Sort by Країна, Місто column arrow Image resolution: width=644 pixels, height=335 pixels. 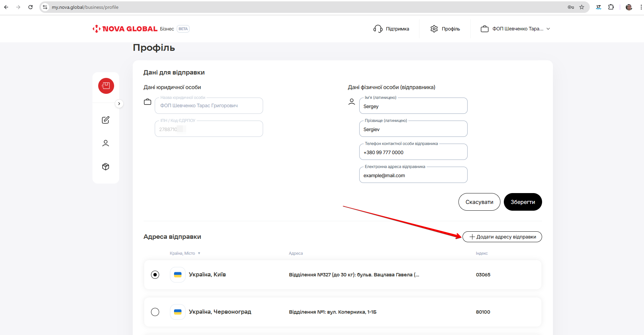click(199, 253)
